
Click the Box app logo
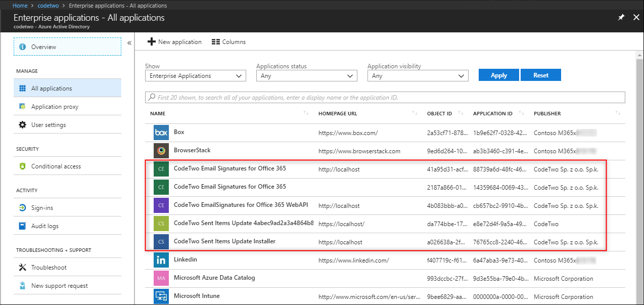coord(161,133)
